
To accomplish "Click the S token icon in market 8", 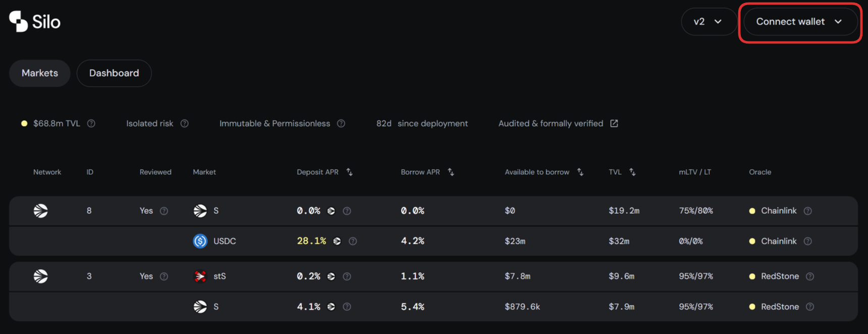I will [200, 211].
